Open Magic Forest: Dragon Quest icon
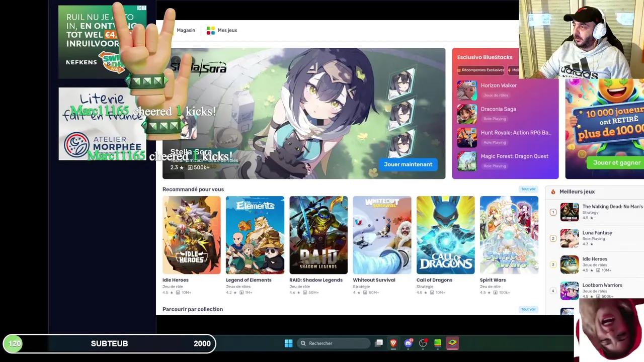Screen dimensions: 644x362 click(466, 161)
